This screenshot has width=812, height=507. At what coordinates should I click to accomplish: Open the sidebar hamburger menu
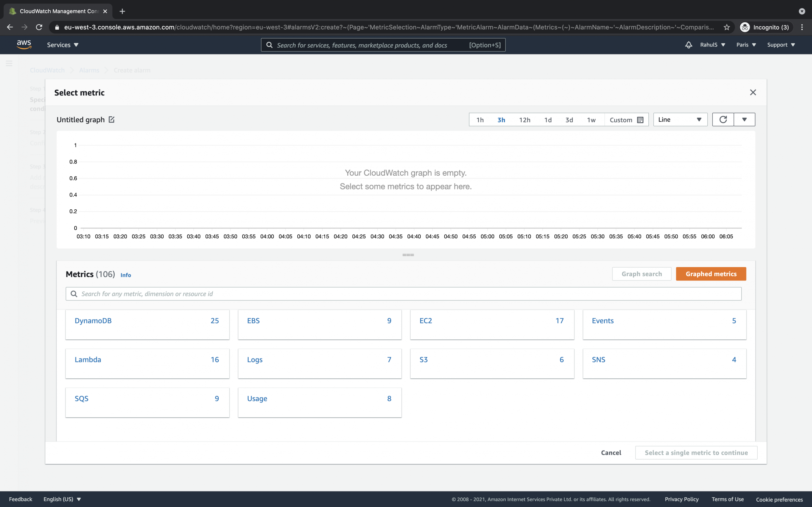coord(9,63)
